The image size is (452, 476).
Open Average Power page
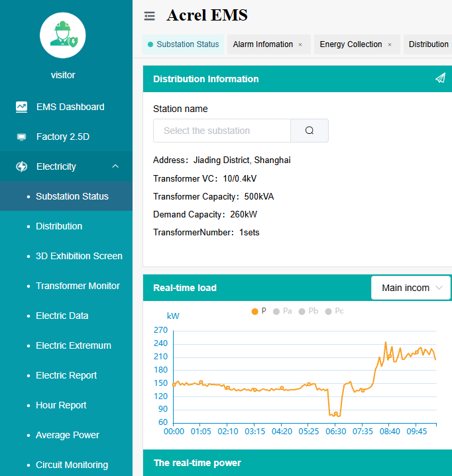tap(66, 435)
